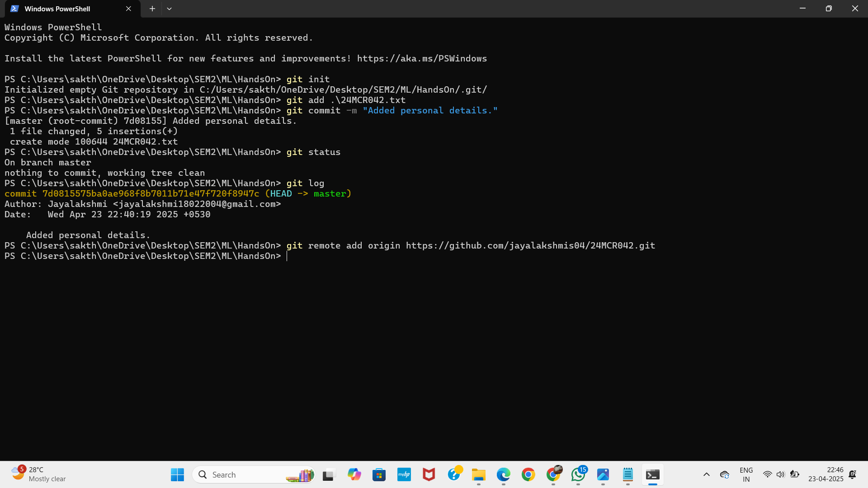This screenshot has width=868, height=488.
Task: Click "Initialized empty Git repository" output line
Action: (245, 89)
